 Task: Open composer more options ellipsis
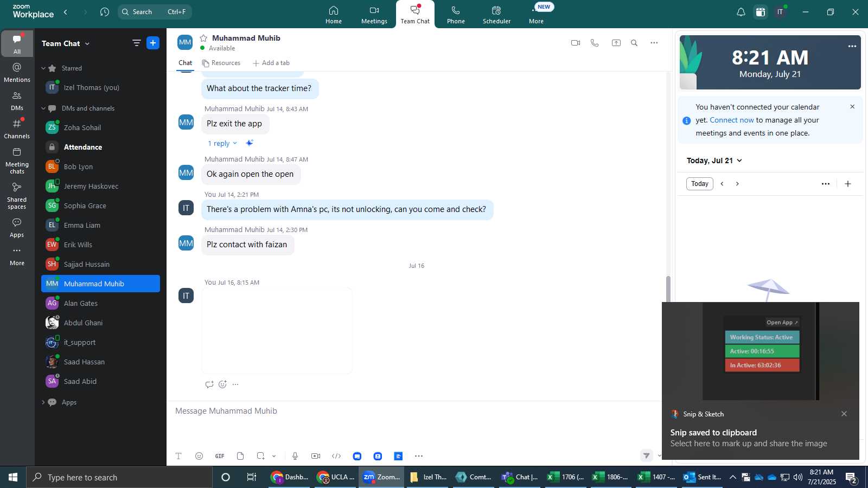tap(419, 456)
